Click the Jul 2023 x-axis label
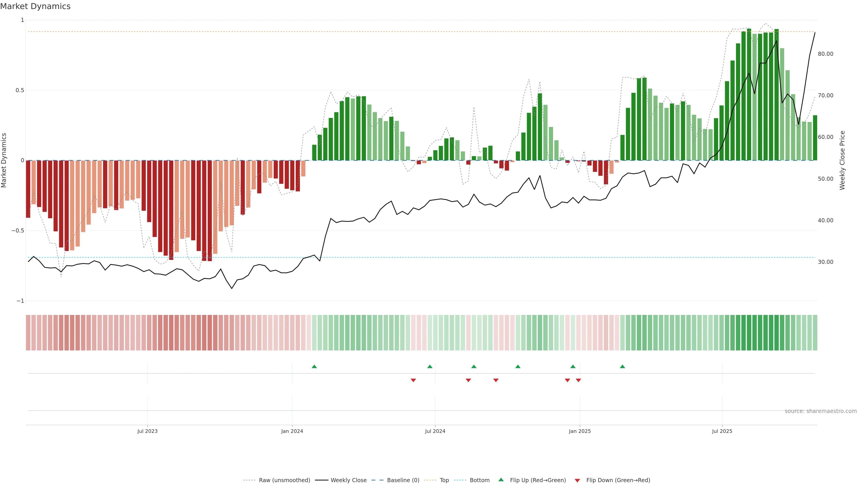 [147, 431]
